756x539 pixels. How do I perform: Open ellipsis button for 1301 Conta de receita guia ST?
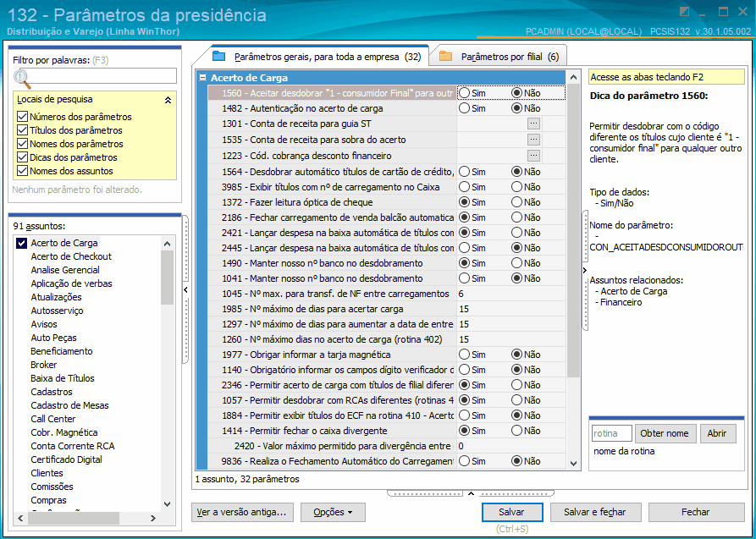click(x=533, y=124)
